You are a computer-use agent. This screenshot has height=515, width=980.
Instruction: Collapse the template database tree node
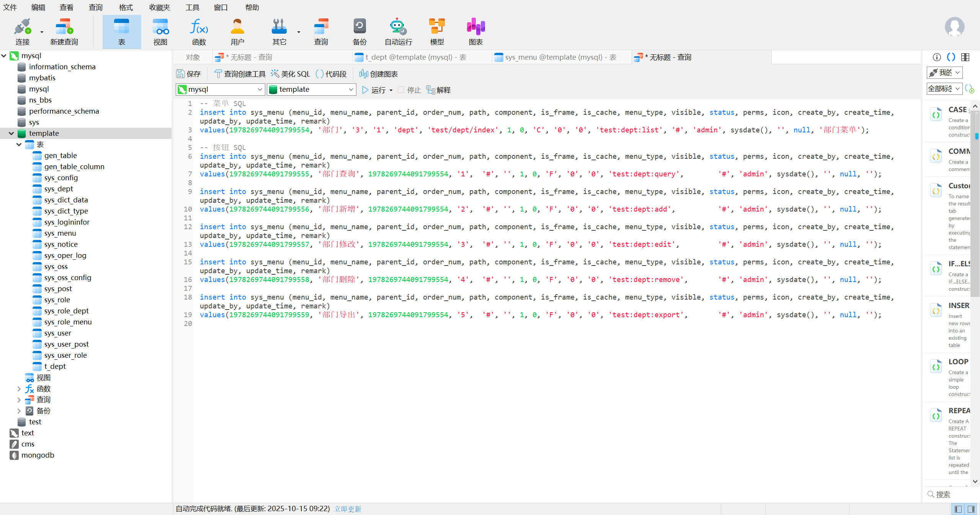(x=11, y=133)
